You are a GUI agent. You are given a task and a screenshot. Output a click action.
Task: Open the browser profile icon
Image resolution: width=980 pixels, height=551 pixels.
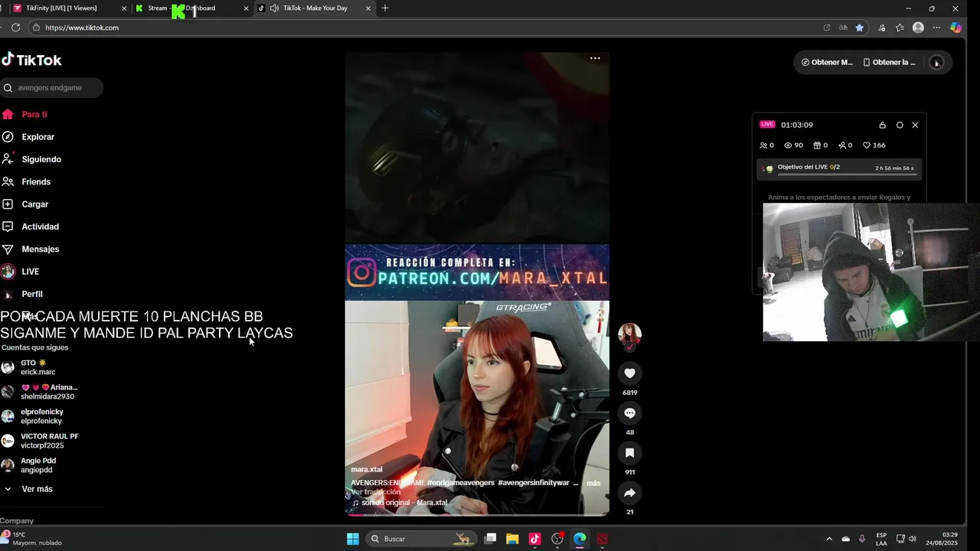(918, 28)
